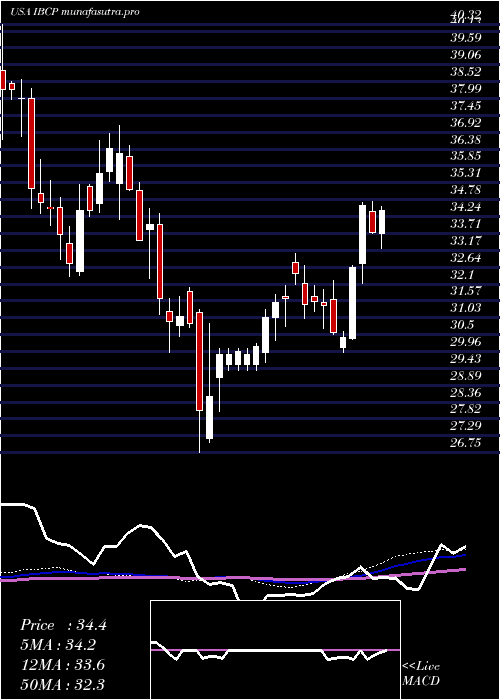Click the 38.52 price axis label

click(x=466, y=71)
